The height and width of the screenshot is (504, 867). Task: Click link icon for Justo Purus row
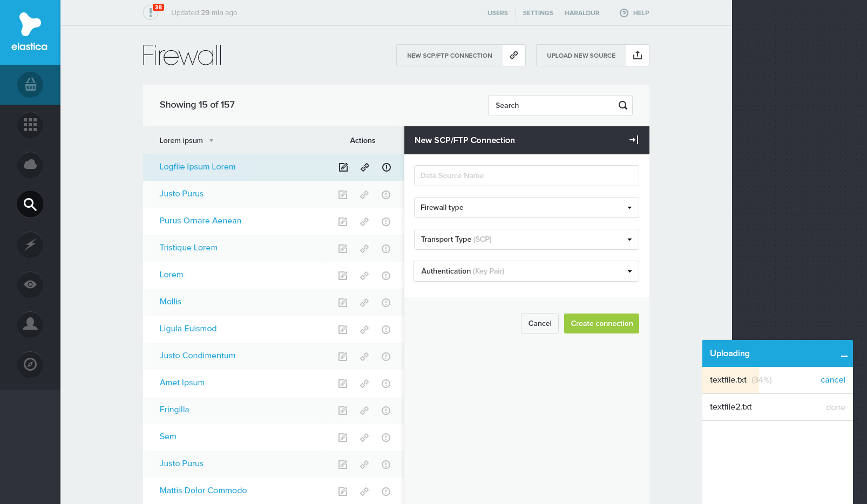tap(364, 194)
